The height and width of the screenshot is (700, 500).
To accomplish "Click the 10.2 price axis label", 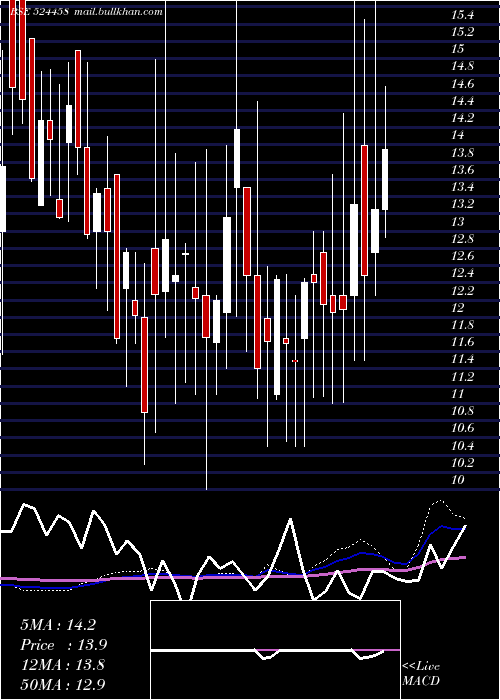I will coord(462,463).
